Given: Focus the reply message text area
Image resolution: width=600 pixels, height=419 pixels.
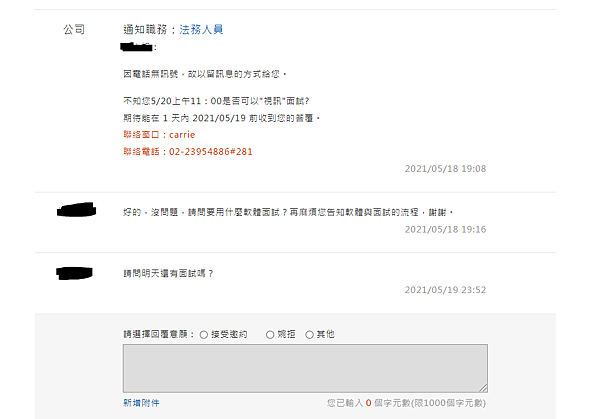Looking at the screenshot, I should click(305, 368).
